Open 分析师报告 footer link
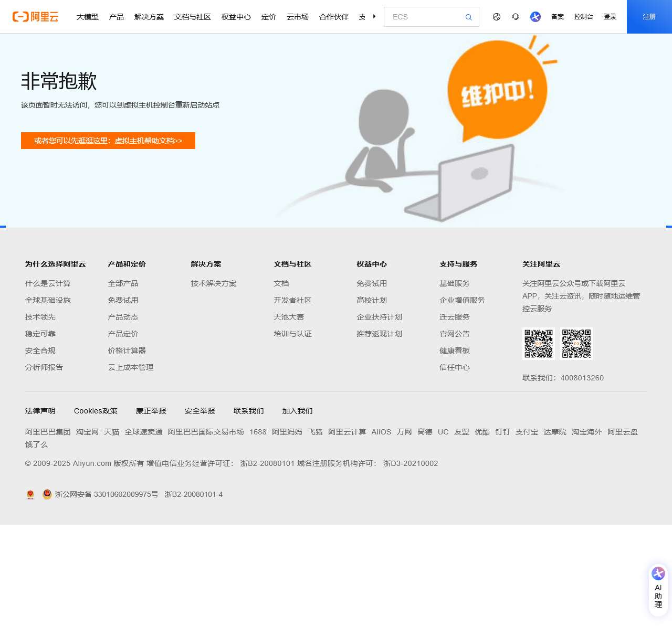672x627 pixels. (x=44, y=367)
